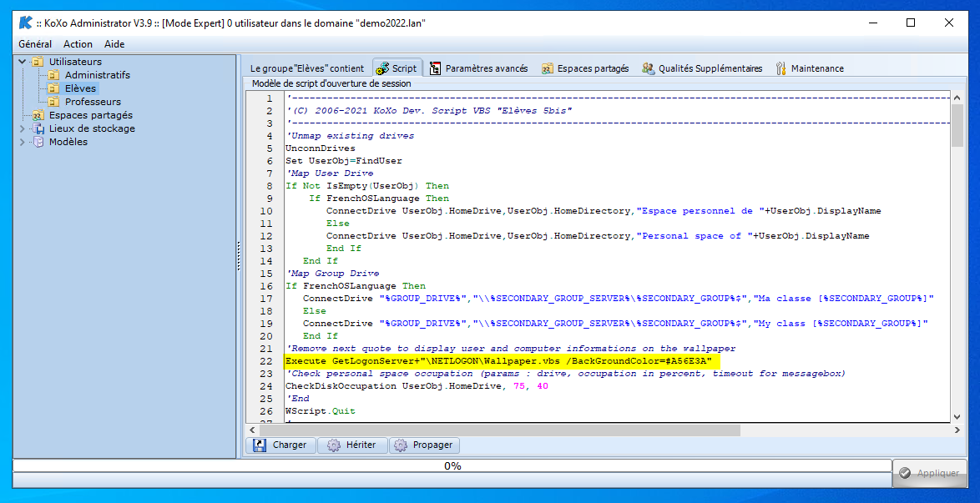Expand the Lieux de stockage node
Screen dimensions: 980x503
point(23,128)
